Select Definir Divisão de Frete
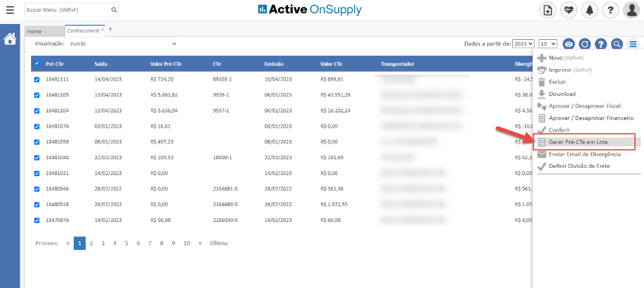This screenshot has height=288, width=644. click(573, 166)
